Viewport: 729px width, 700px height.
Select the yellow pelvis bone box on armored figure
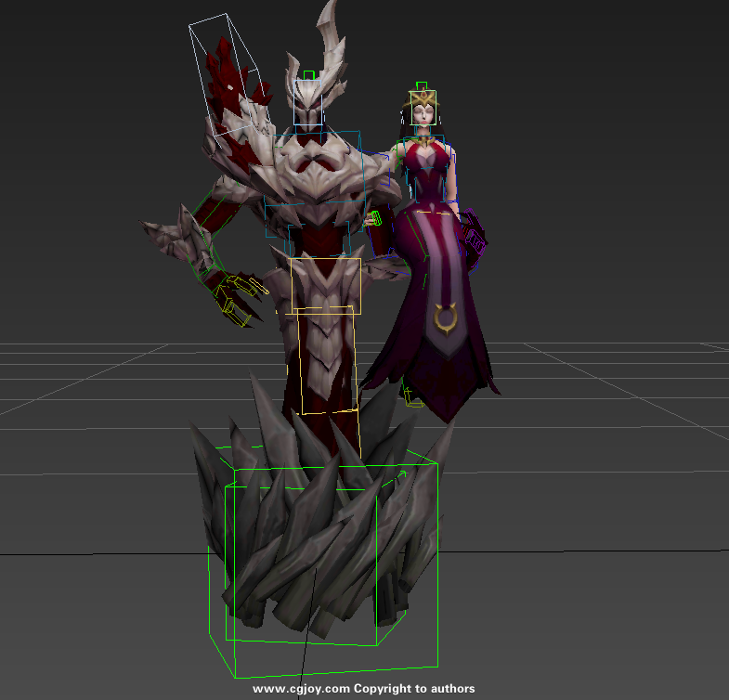(325, 285)
